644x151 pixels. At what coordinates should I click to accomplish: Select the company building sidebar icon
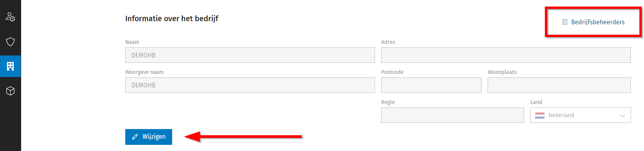(x=10, y=66)
